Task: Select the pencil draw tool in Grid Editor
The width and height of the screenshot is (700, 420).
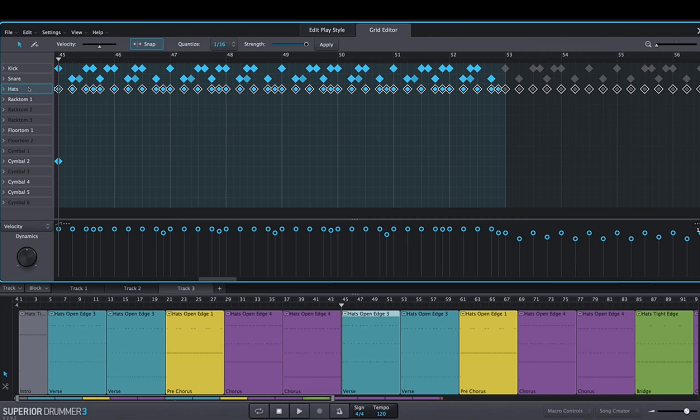Action: click(x=34, y=44)
